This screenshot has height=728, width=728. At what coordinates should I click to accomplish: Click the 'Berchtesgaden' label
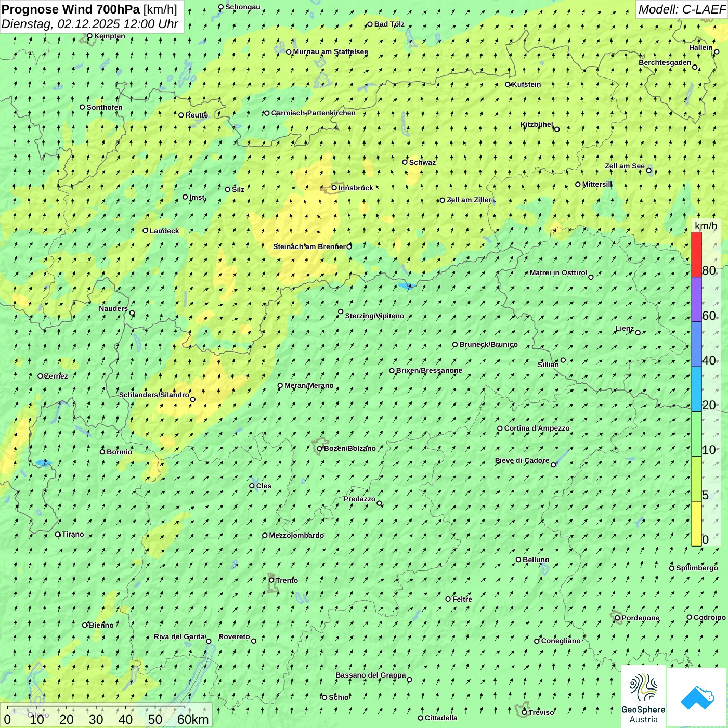point(665,62)
